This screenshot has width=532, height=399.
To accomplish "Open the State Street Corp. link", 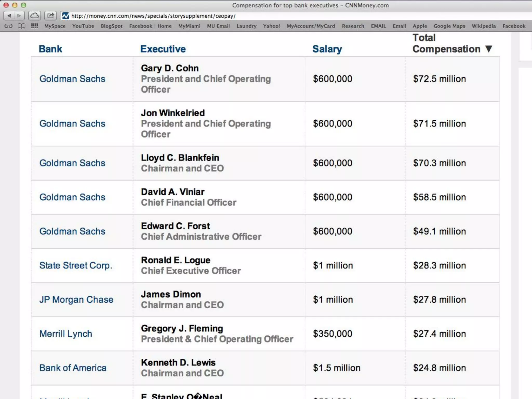I will pos(76,265).
